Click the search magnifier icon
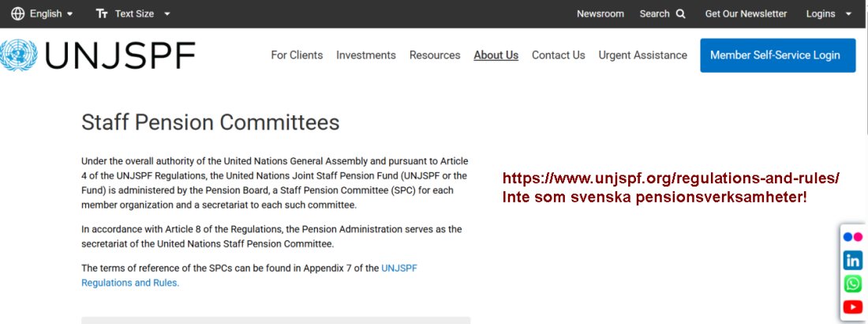 tap(681, 14)
